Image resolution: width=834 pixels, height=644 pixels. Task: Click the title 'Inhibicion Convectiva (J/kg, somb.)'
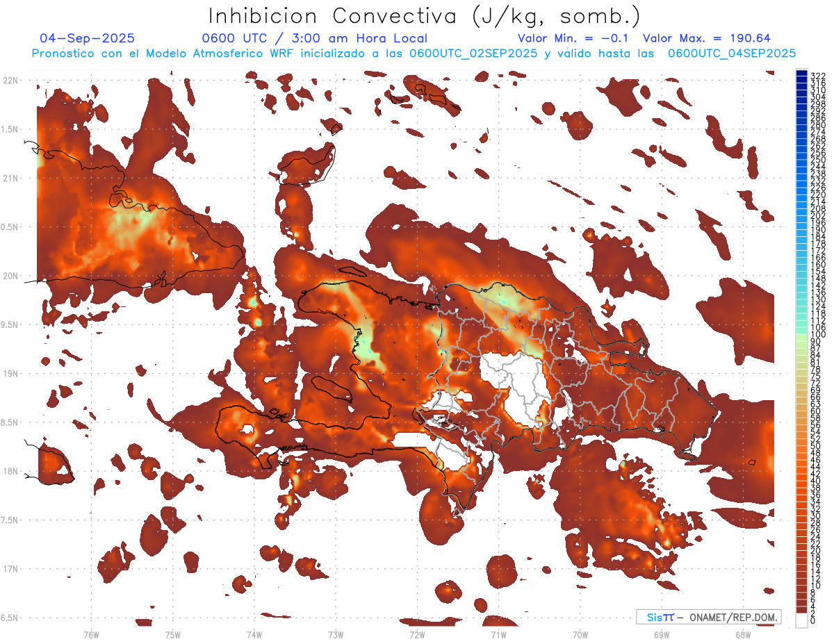click(x=425, y=16)
